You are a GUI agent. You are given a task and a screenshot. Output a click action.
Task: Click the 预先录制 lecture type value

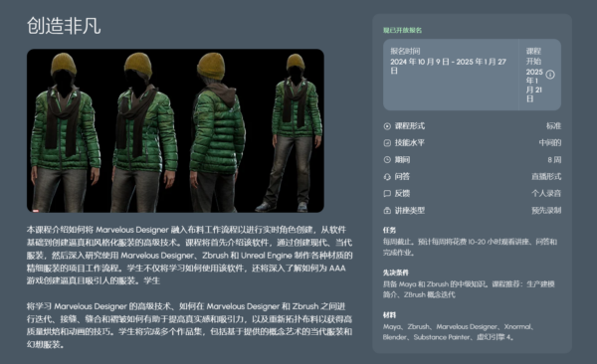click(546, 210)
